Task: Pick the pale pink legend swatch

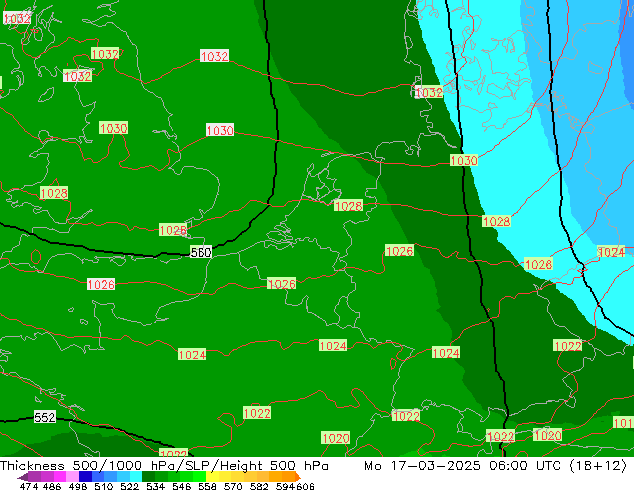Action: click(x=72, y=477)
